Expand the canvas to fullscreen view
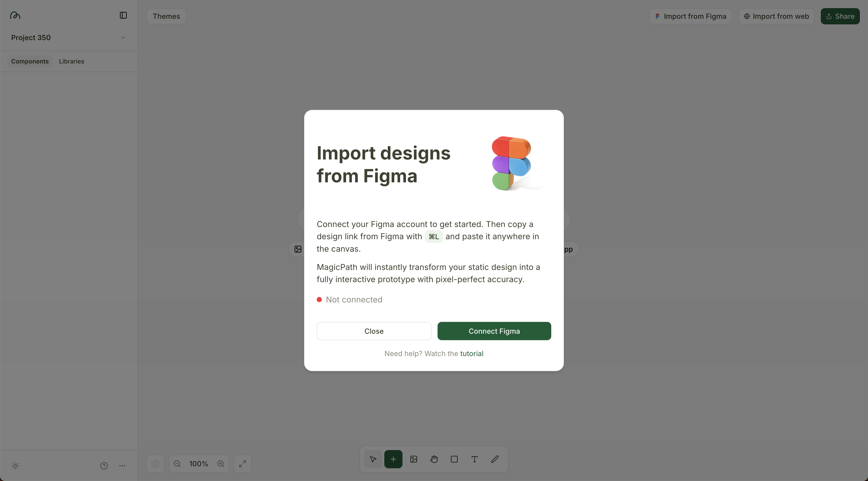 (242, 463)
